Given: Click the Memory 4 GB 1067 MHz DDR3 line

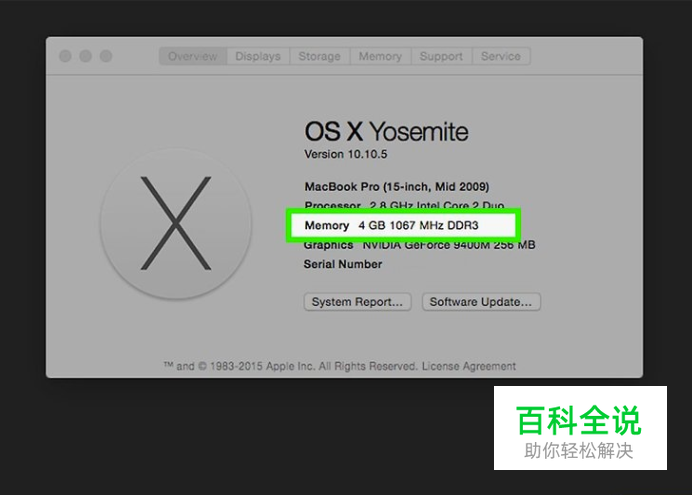Looking at the screenshot, I should [391, 225].
